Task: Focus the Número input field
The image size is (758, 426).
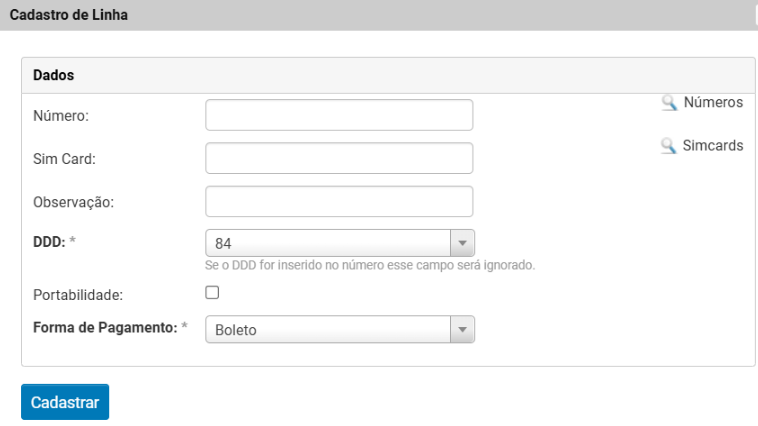Action: click(338, 115)
